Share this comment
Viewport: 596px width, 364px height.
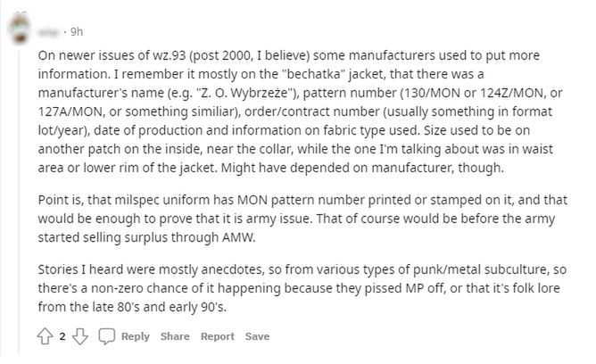tap(175, 336)
